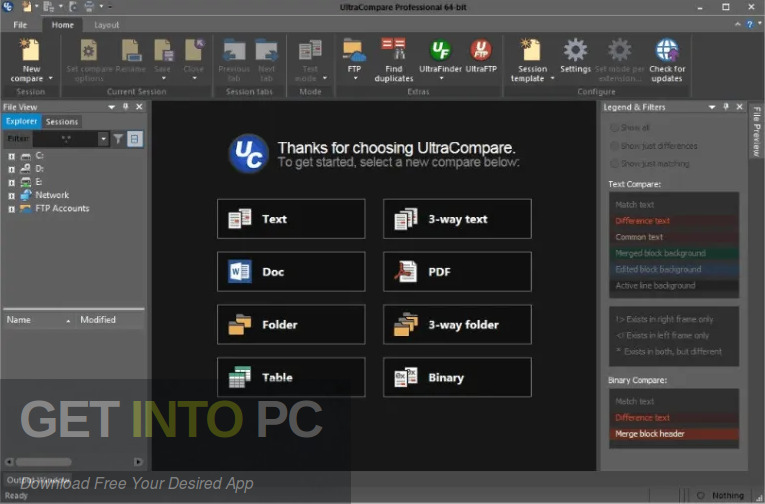Pin the File View panel
The height and width of the screenshot is (504, 765).
[126, 106]
